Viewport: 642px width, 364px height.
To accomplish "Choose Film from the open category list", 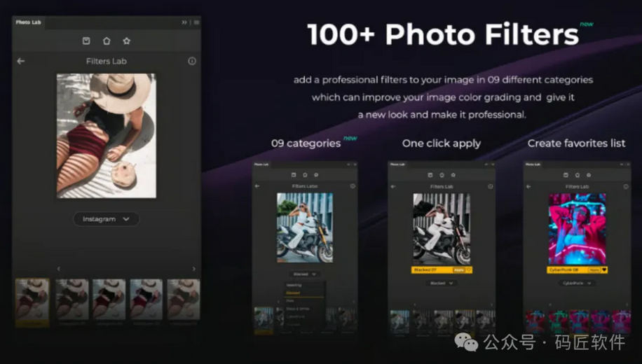I will pos(290,300).
